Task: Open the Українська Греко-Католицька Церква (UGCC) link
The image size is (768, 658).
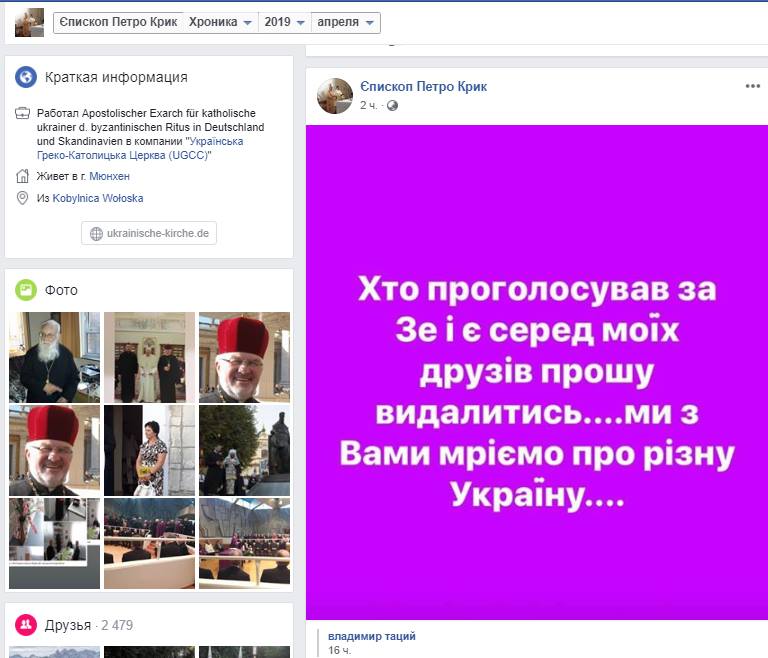Action: [x=140, y=148]
